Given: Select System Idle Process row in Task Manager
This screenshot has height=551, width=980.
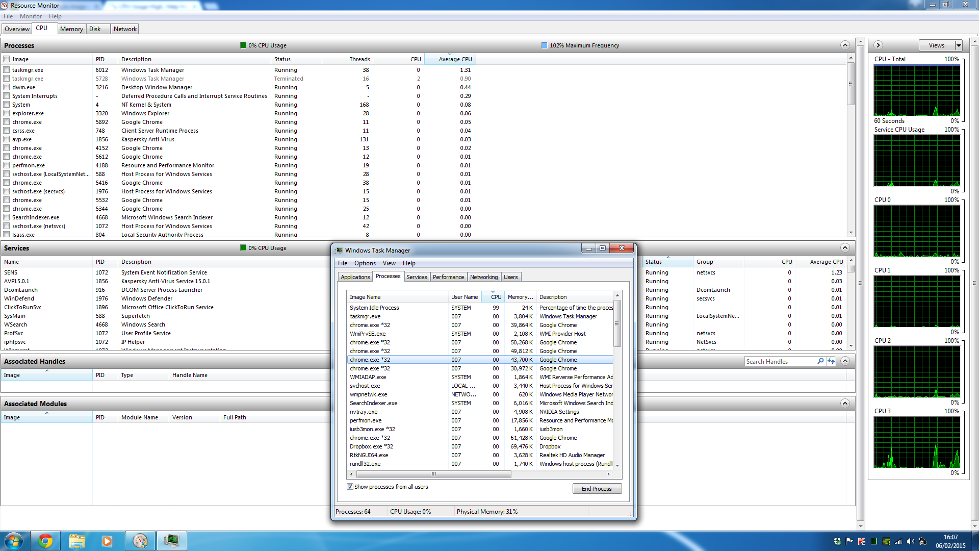Looking at the screenshot, I should [x=480, y=308].
